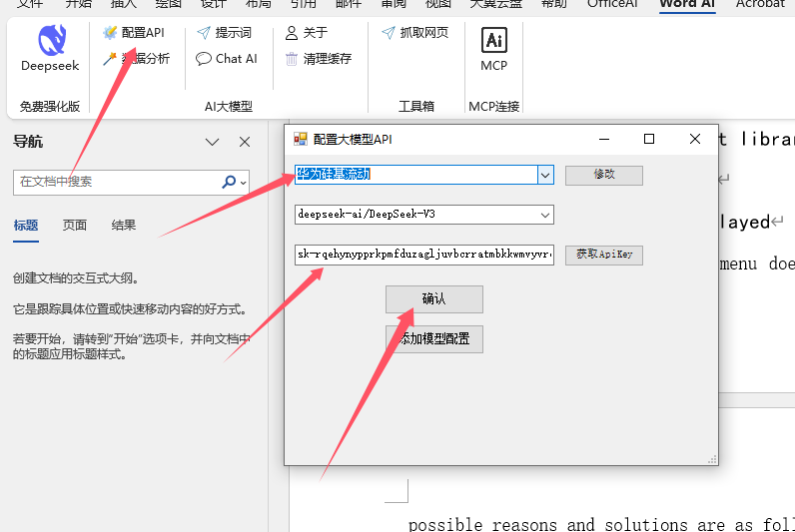This screenshot has height=532, width=795.
Task: Click the Deepseek whale icon
Action: coord(52,40)
